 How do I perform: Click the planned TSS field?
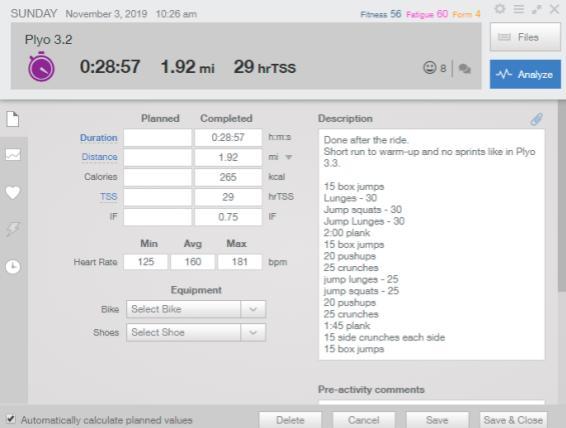[157, 197]
